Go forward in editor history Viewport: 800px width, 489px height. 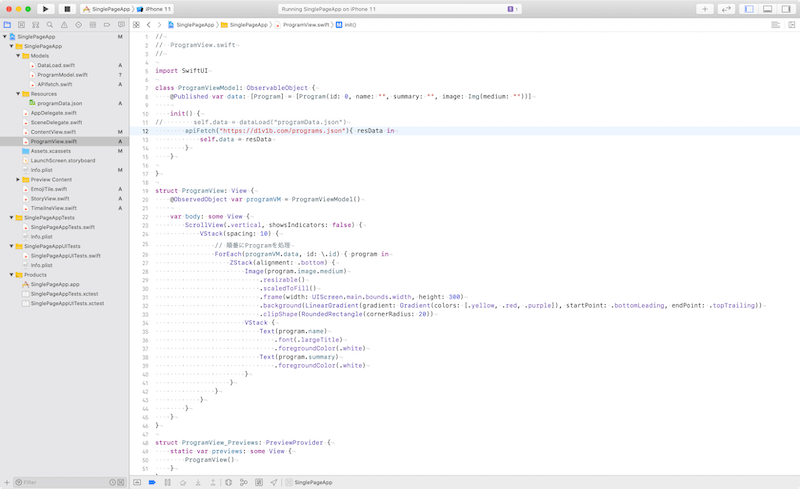coord(159,25)
